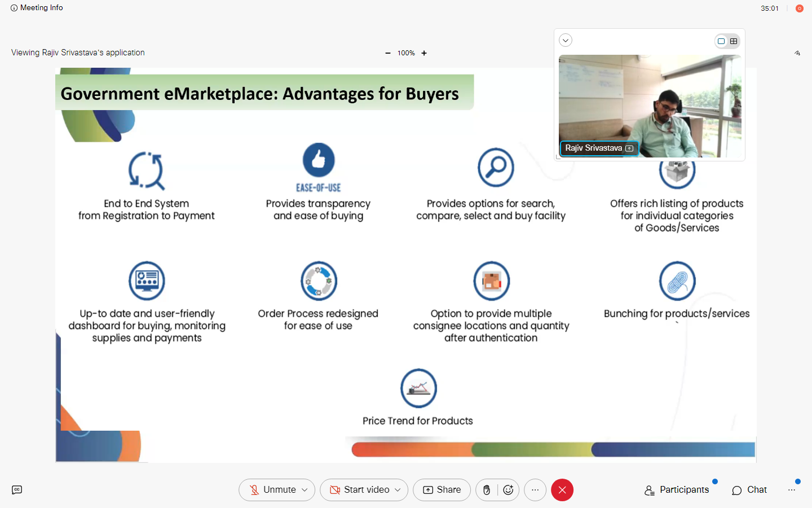812x508 pixels.
Task: Click the Share content button
Action: (442, 490)
